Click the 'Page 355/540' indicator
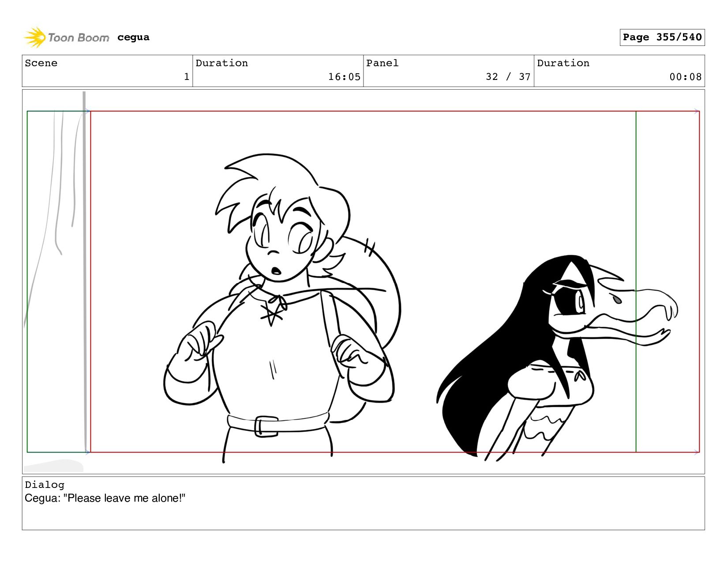728x563 pixels. (662, 37)
